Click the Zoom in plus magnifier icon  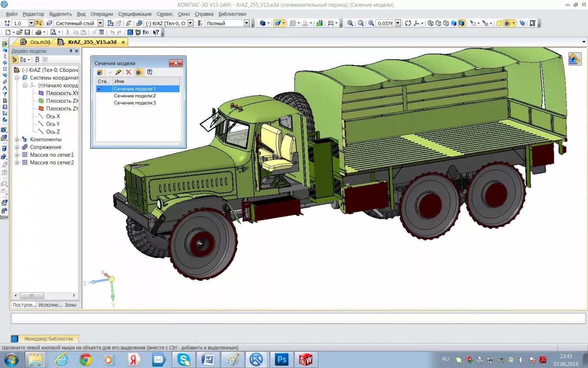point(371,23)
